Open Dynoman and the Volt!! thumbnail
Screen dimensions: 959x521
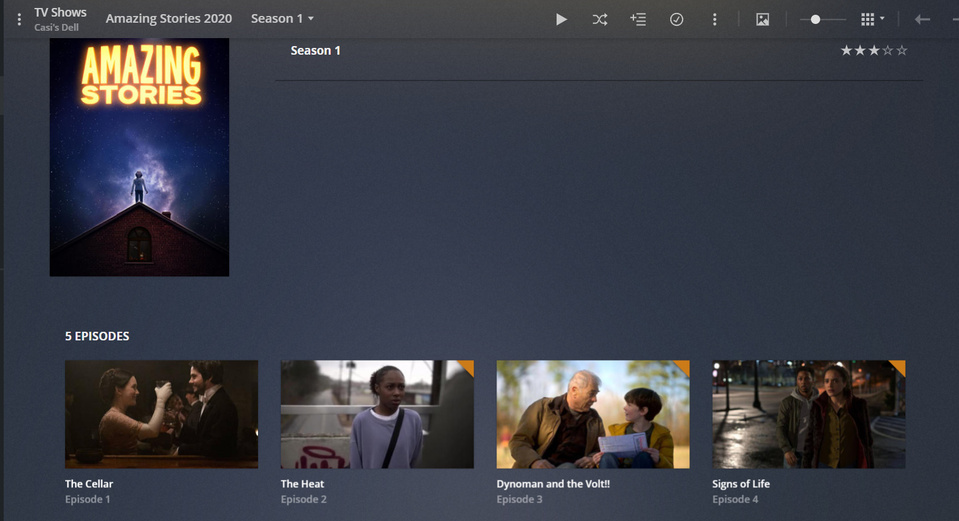point(593,414)
